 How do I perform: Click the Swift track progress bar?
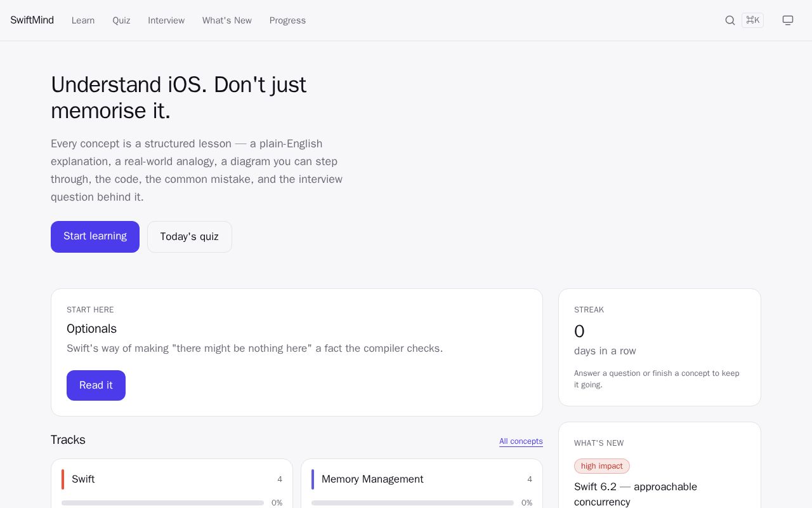[x=162, y=503]
